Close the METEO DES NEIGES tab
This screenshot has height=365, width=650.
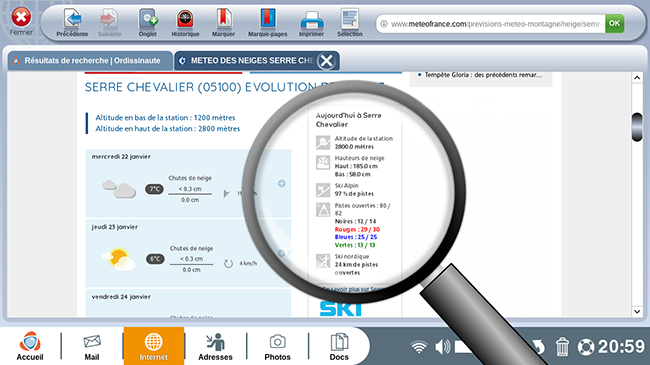(326, 61)
